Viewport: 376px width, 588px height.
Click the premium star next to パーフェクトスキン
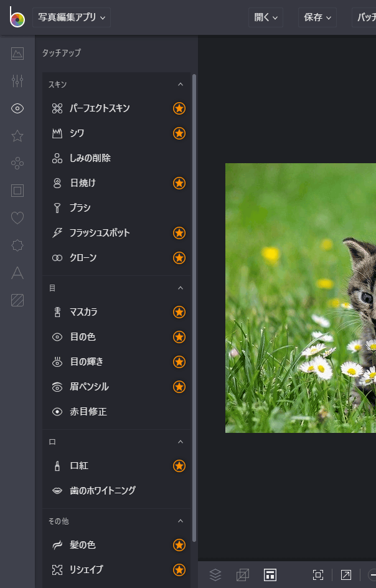tap(179, 108)
